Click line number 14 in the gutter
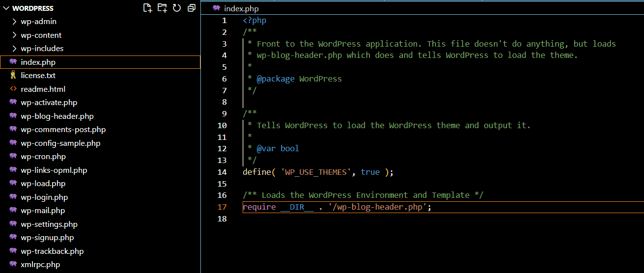The image size is (644, 273). 222,172
